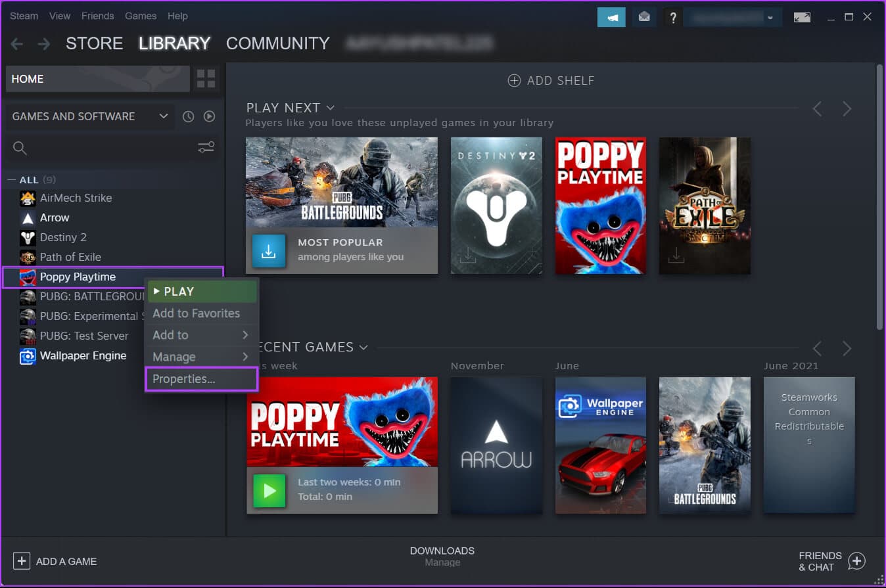Go back with the left arrow
This screenshot has width=886, height=588.
[17, 44]
